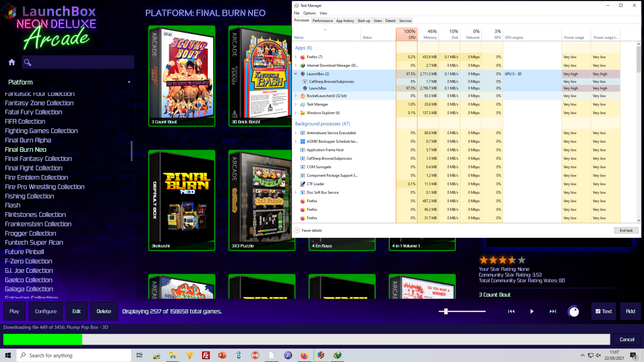Screen dimensions: 644x362
Task: Skip to next music track
Action: pos(553,311)
